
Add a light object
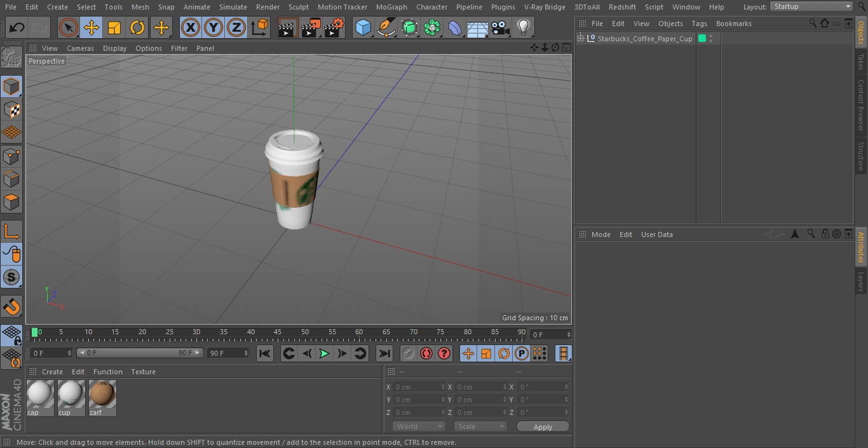[x=524, y=27]
